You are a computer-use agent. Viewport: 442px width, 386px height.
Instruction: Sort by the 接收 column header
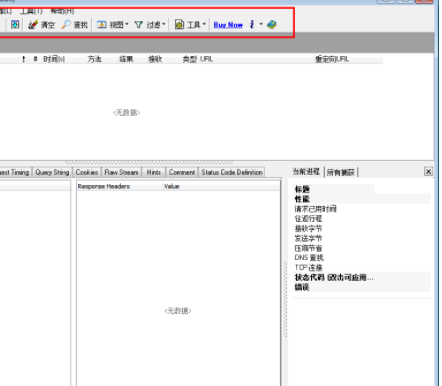155,59
